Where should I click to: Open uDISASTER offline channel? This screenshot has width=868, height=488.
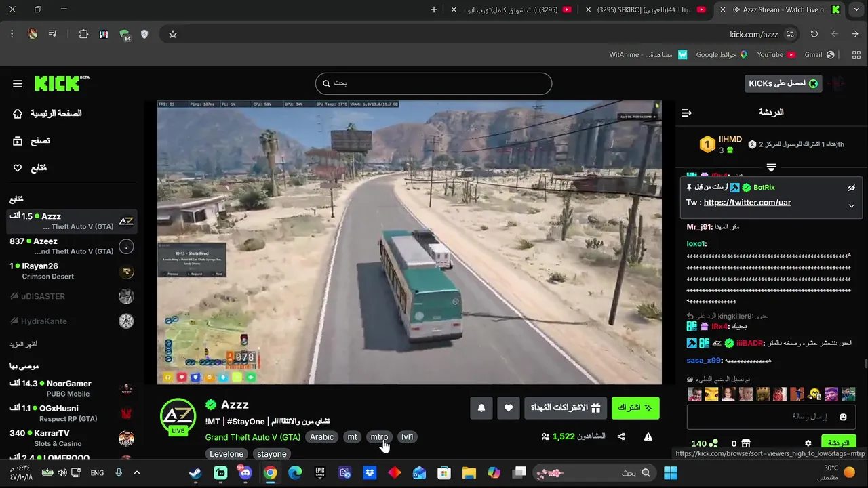click(x=72, y=296)
